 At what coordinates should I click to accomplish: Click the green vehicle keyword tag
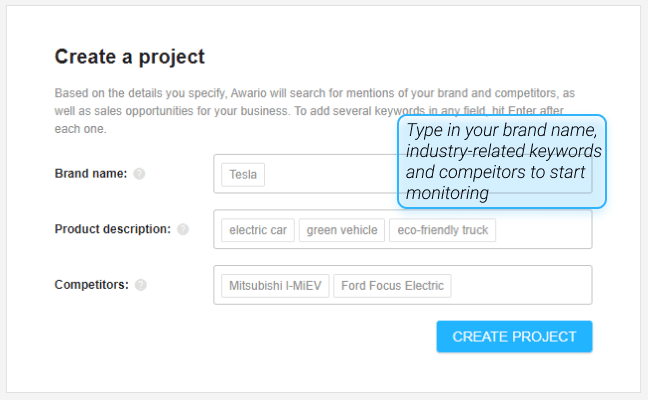(342, 230)
